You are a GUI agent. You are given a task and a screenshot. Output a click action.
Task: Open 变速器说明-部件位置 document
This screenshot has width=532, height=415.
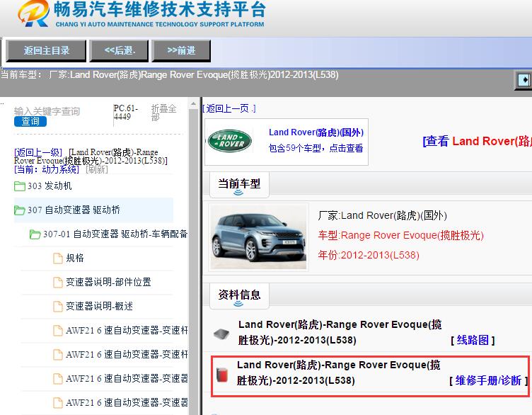[108, 282]
